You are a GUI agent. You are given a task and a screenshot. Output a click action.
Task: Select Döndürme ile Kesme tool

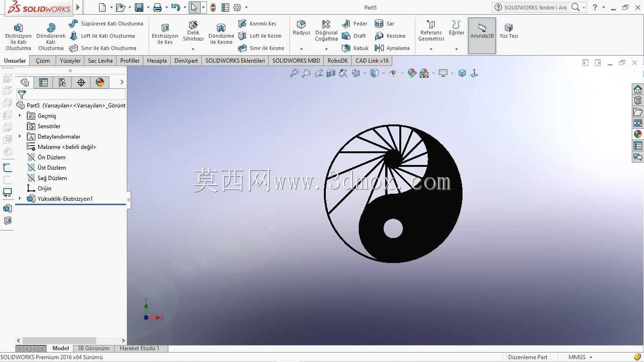221,34
